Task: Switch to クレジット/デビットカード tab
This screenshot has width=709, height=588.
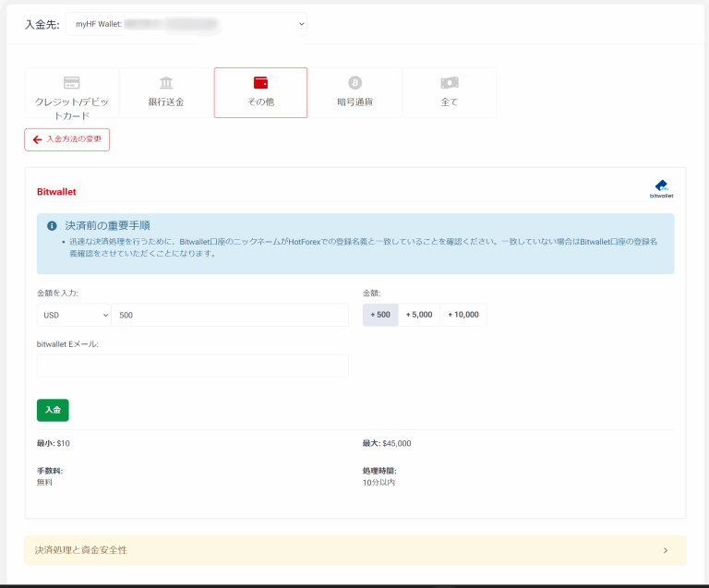Action: tap(72, 93)
